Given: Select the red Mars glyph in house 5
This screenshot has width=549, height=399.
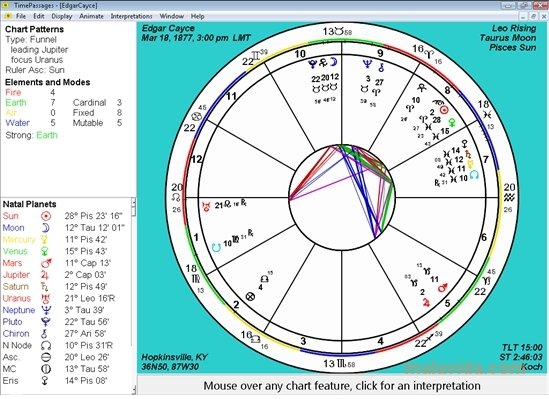Looking at the screenshot, I should (443, 288).
